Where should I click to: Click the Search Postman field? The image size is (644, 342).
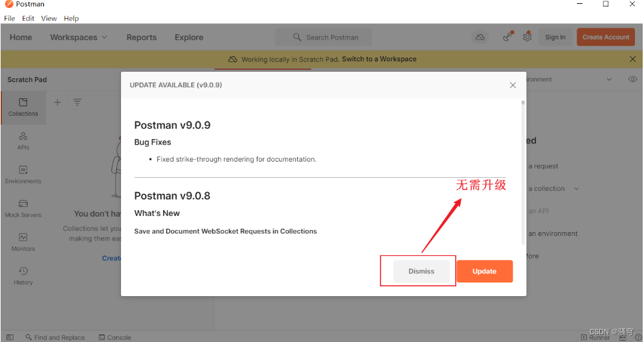coord(324,37)
